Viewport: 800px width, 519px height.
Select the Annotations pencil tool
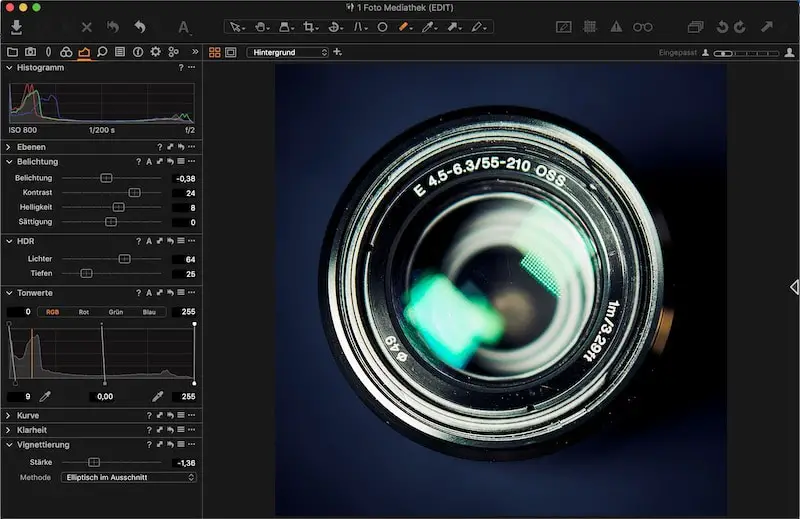pos(478,27)
